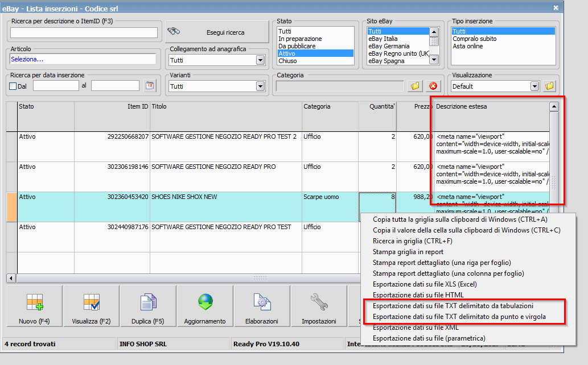Click Item ID 302306198146 cell
The height and width of the screenshot is (365, 588).
click(112, 176)
